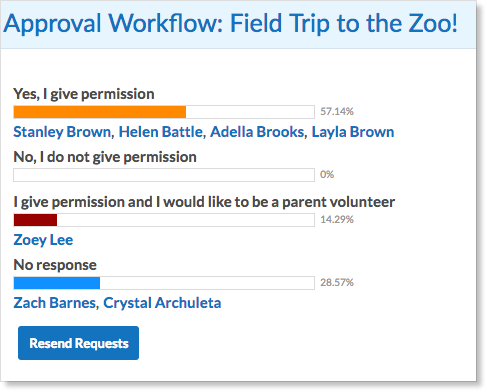
Task: Click the empty No permission progress bar
Action: pos(164,175)
